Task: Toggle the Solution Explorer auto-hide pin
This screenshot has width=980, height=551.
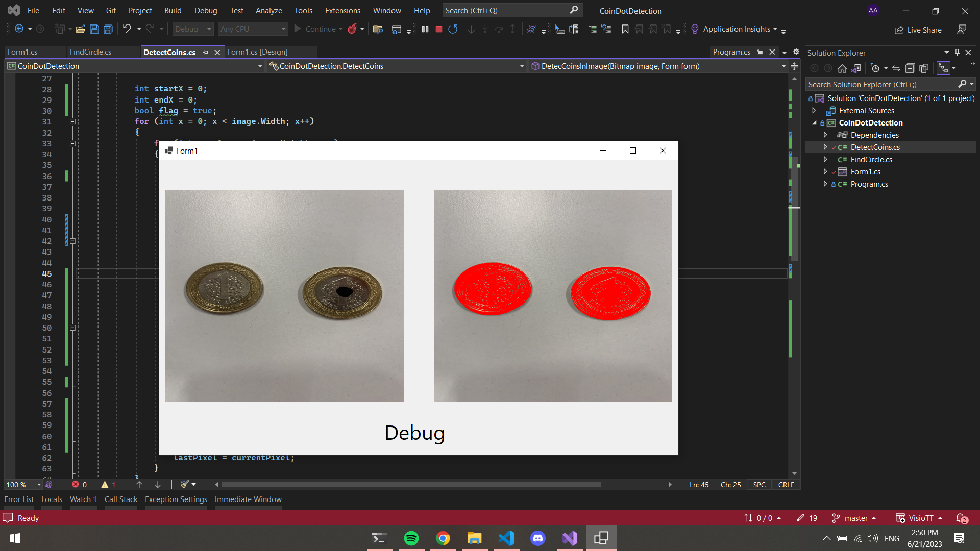Action: click(957, 53)
